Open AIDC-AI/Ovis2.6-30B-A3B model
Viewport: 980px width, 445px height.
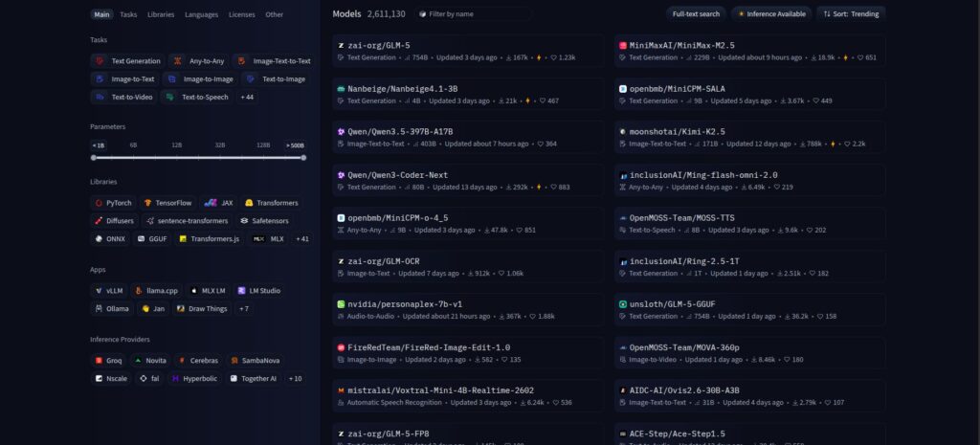pyautogui.click(x=749, y=395)
